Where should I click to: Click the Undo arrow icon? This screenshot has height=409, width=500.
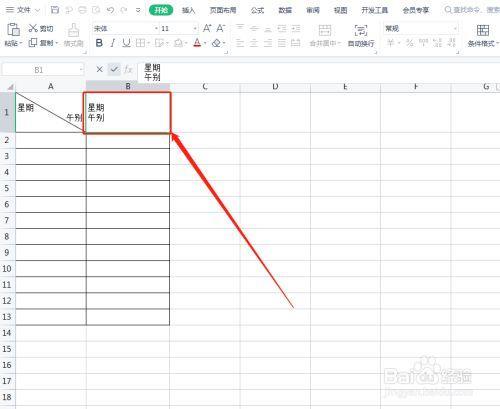(110, 10)
